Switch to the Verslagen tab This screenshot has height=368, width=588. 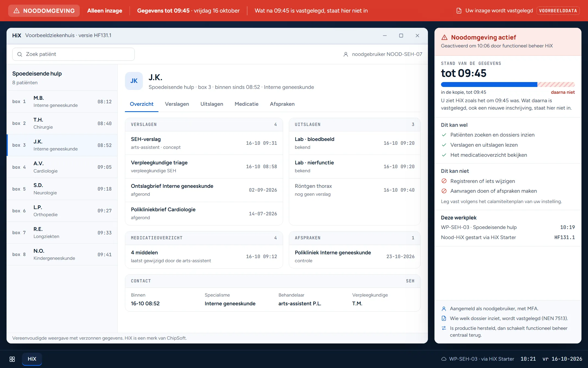177,104
